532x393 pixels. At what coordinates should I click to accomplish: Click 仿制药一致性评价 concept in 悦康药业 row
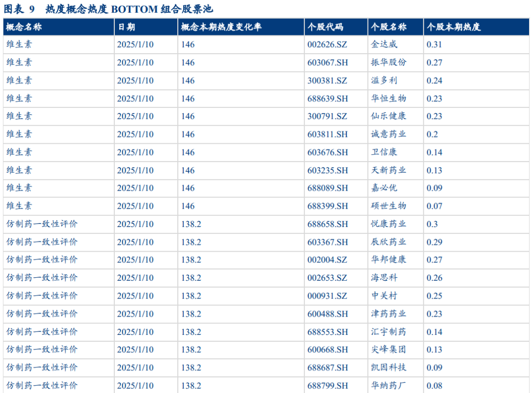42,224
